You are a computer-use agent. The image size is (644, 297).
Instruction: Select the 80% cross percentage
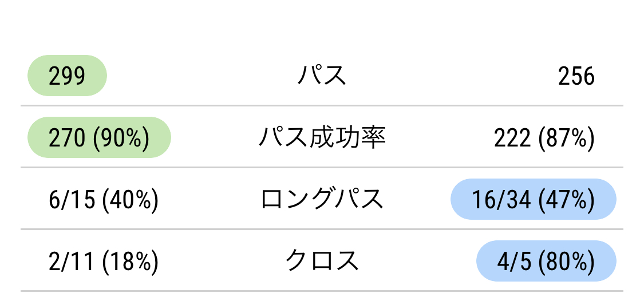click(x=566, y=262)
